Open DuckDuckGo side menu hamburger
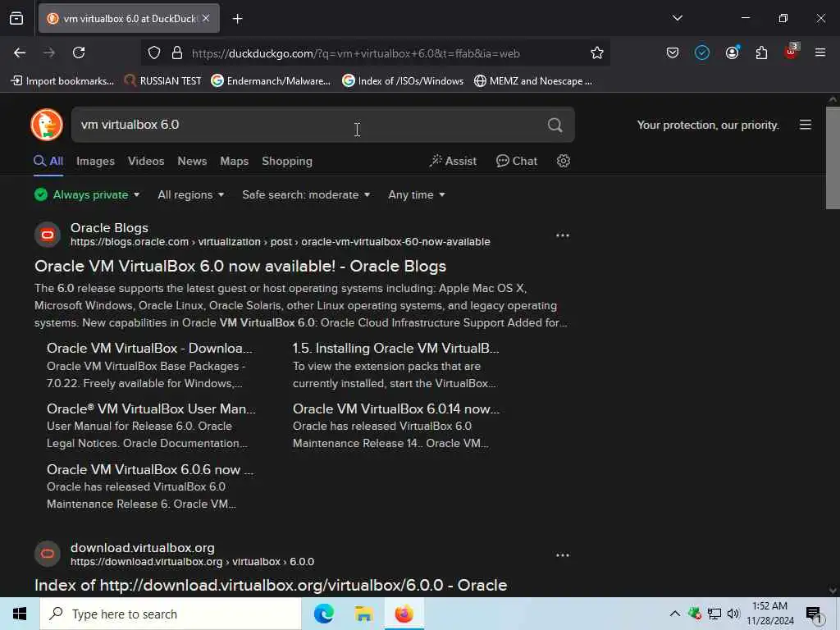This screenshot has height=630, width=840. tap(806, 125)
